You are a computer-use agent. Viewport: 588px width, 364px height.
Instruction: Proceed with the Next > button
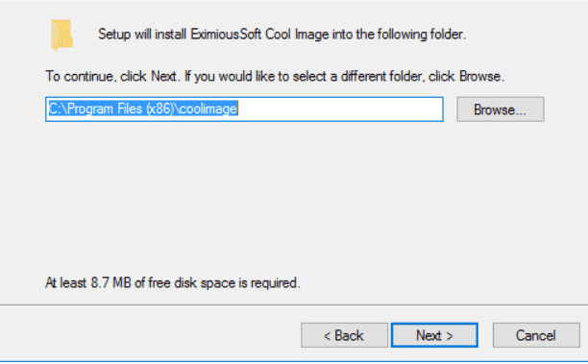(x=434, y=335)
